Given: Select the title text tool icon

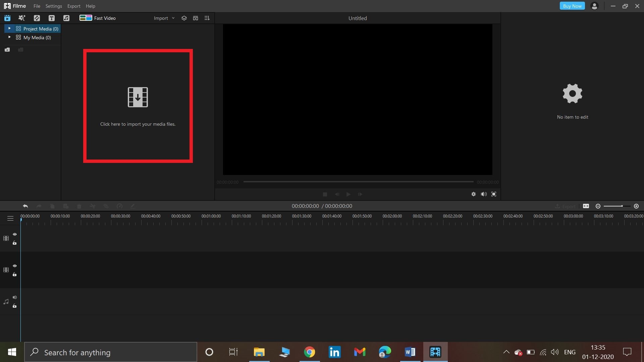Looking at the screenshot, I should pos(51,18).
